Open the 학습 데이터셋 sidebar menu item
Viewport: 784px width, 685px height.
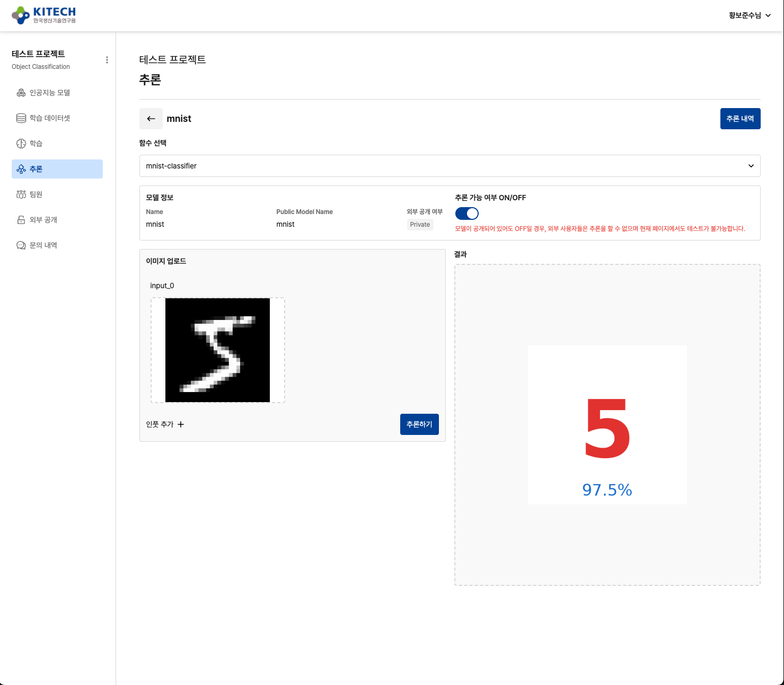pos(50,118)
